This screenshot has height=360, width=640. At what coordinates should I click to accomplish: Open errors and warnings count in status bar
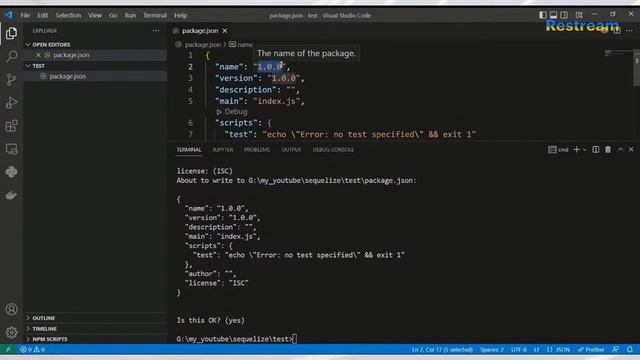point(33,349)
